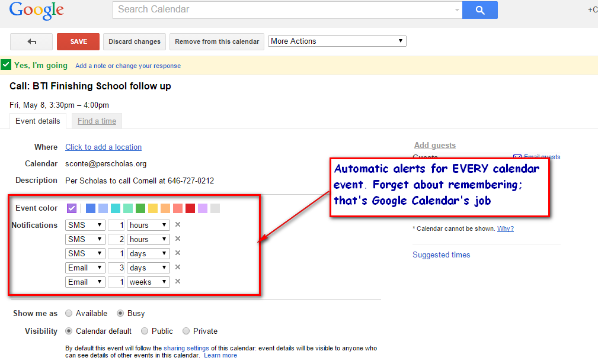This screenshot has height=364, width=598.
Task: Open search options arrow in search box
Action: pos(457,10)
